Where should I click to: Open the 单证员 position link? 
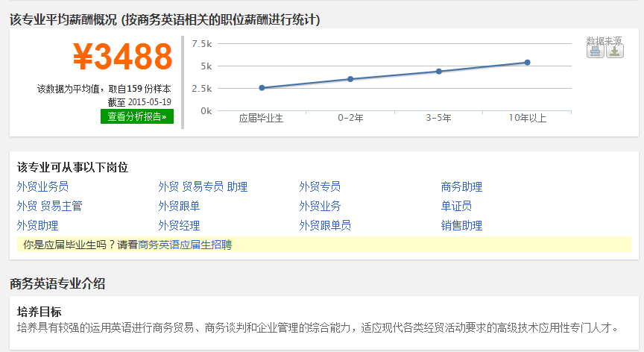pyautogui.click(x=456, y=207)
